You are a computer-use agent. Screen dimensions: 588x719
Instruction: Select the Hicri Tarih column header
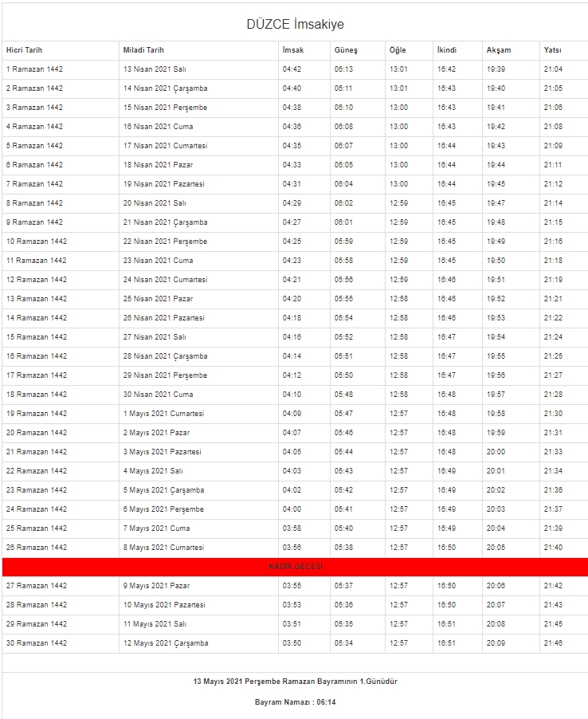(x=24, y=50)
